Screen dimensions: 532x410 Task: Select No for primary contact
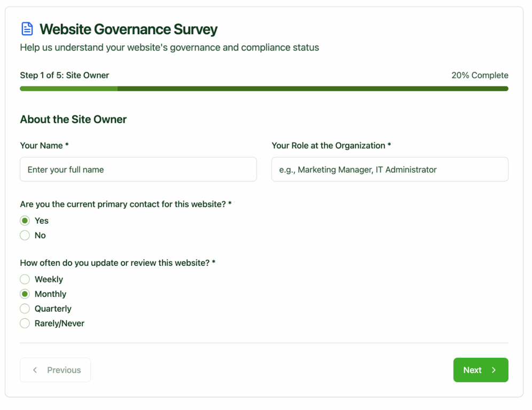[25, 235]
